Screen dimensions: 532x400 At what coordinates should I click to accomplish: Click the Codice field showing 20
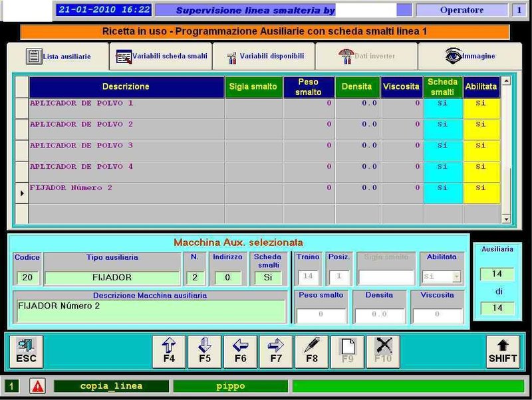tap(27, 278)
